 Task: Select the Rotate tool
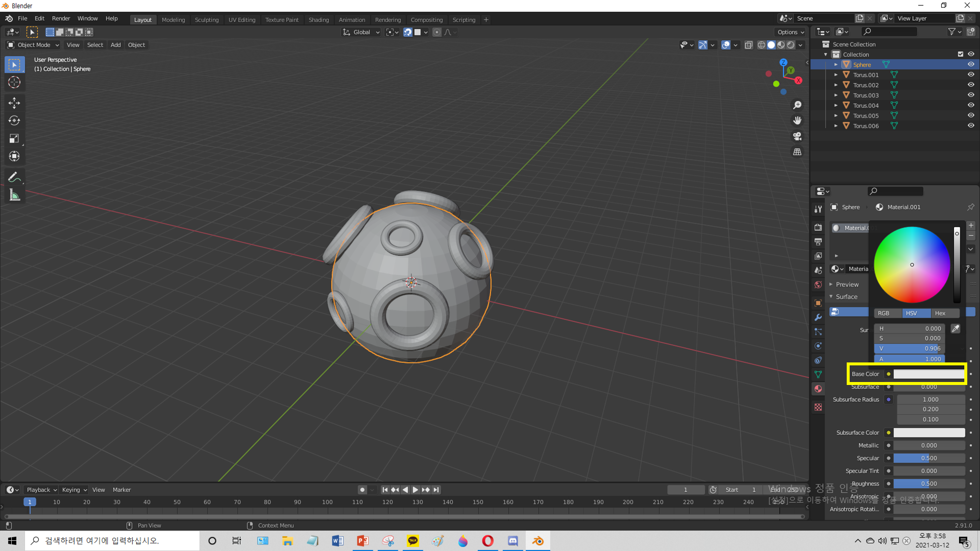point(14,120)
